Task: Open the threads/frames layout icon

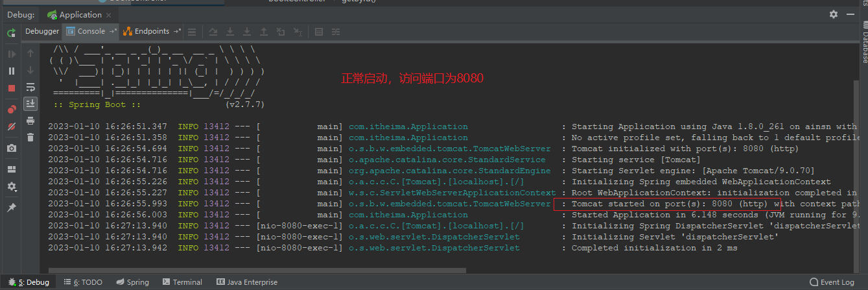Action: tap(192, 31)
